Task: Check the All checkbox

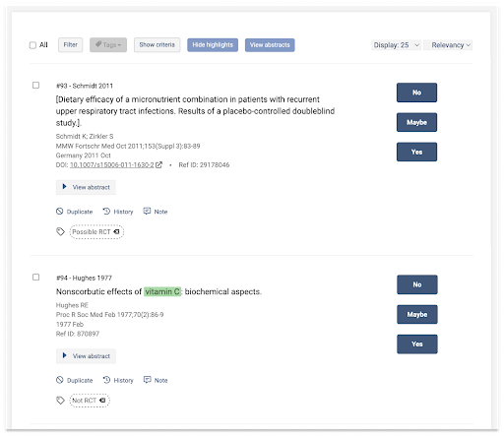Action: click(x=32, y=45)
